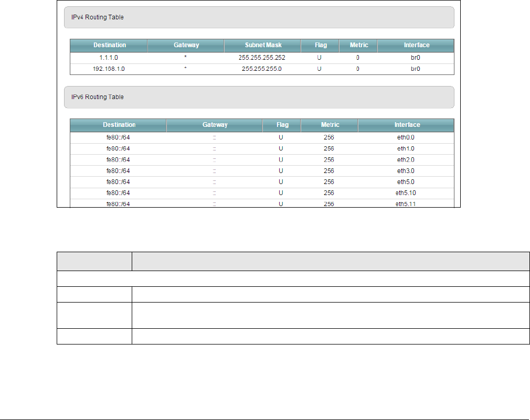
Task: Click the :: gateway in the eth3.0 row
Action: [x=214, y=171]
